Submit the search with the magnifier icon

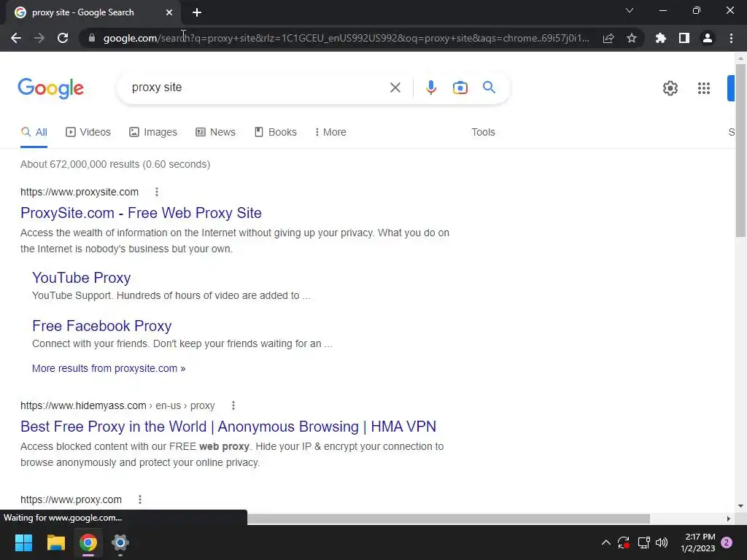click(x=489, y=87)
